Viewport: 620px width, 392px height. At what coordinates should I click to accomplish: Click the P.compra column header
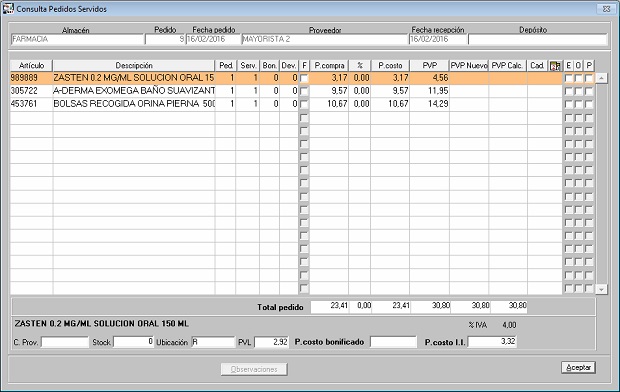coord(329,66)
